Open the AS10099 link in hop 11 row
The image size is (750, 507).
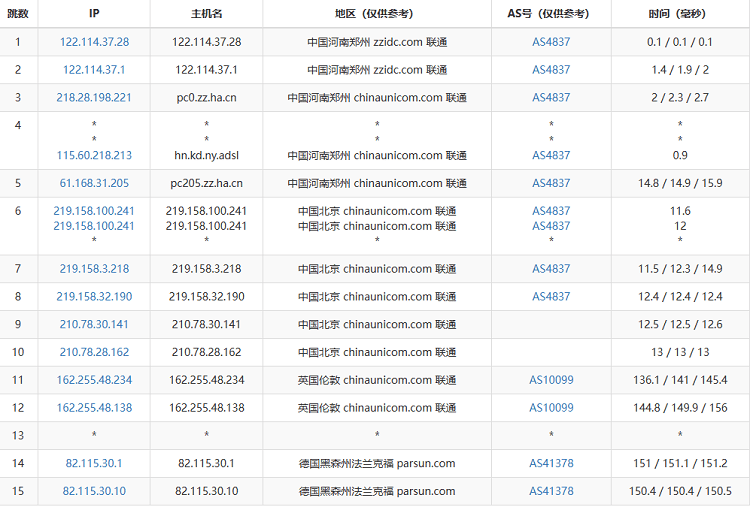coord(551,380)
